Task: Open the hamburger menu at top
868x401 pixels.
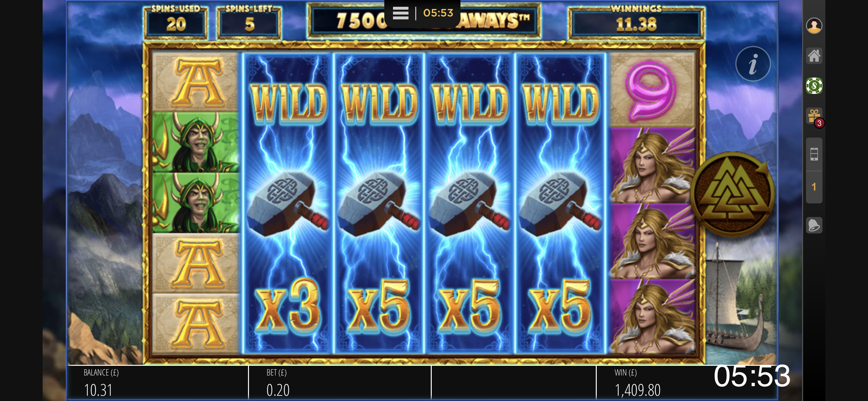Action: [400, 13]
